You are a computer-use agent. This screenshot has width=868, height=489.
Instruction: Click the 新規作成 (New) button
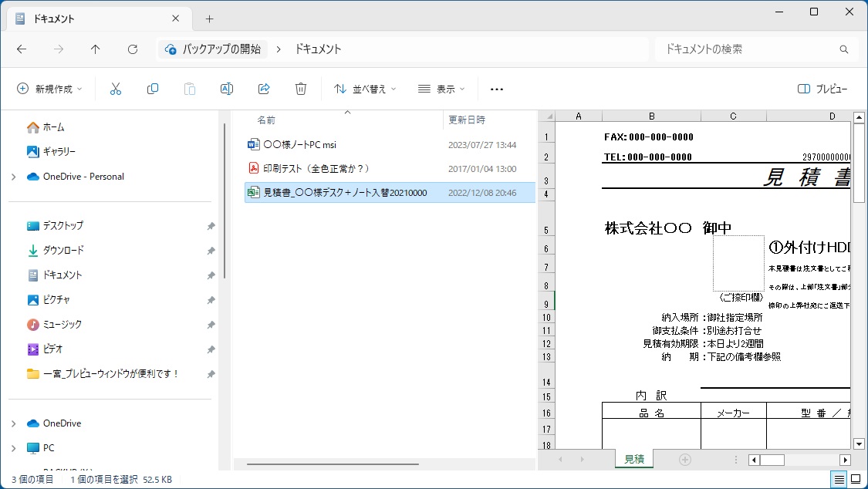[x=49, y=89]
